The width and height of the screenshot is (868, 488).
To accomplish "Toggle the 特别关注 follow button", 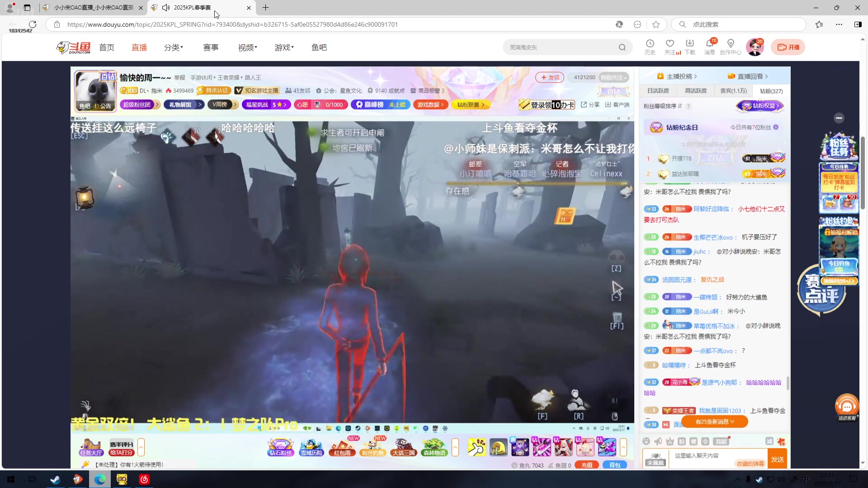I will point(613,77).
